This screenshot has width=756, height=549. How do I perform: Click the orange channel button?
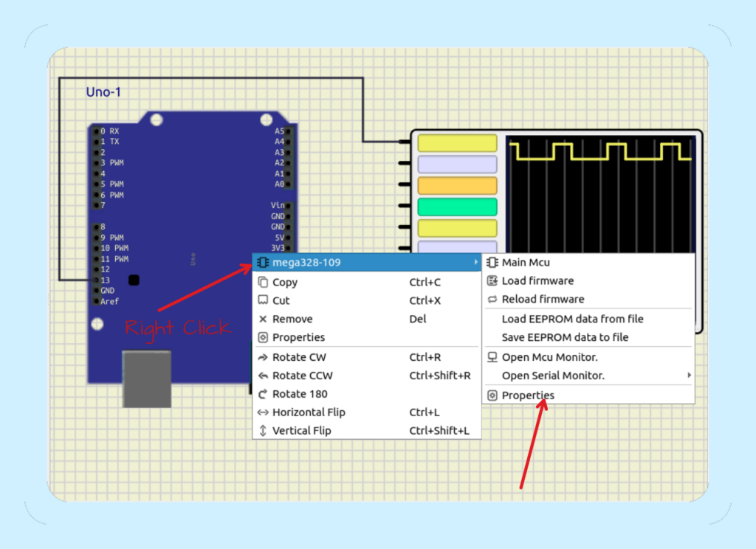pos(457,185)
